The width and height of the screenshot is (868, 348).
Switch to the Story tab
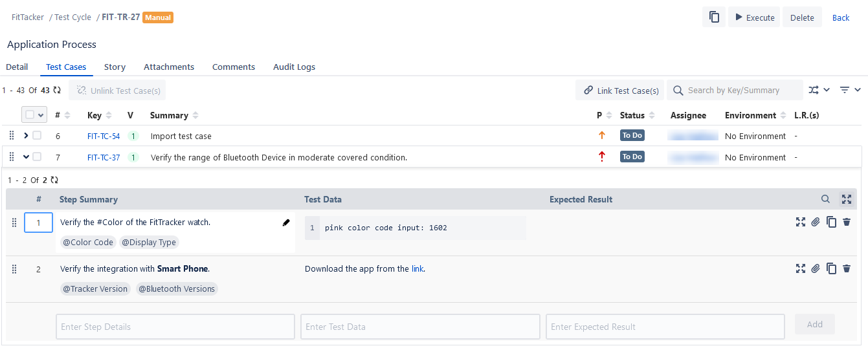coord(115,67)
